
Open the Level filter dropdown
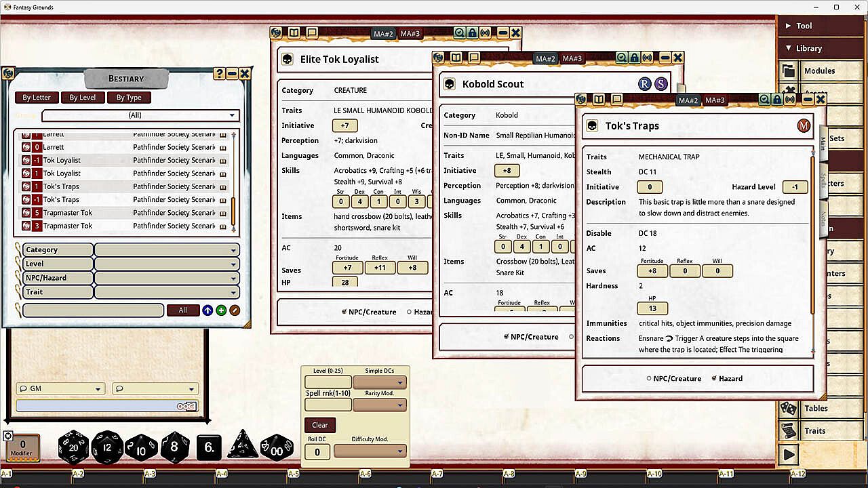(x=167, y=264)
